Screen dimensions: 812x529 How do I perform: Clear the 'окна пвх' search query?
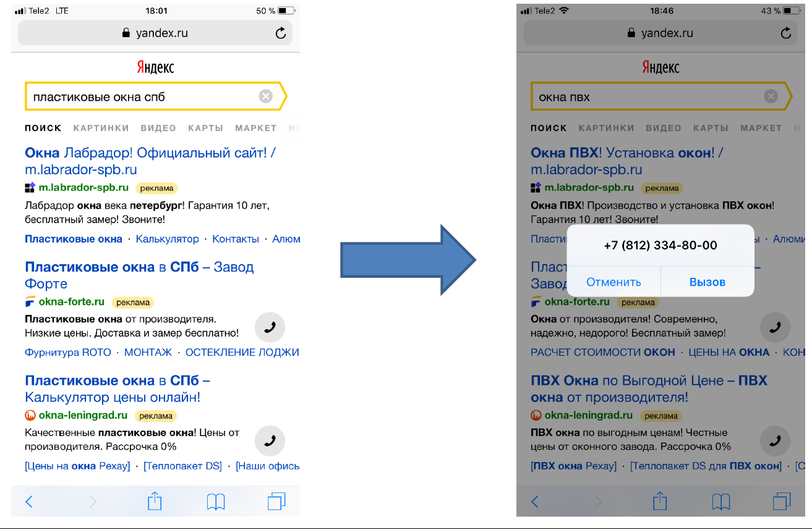click(771, 97)
